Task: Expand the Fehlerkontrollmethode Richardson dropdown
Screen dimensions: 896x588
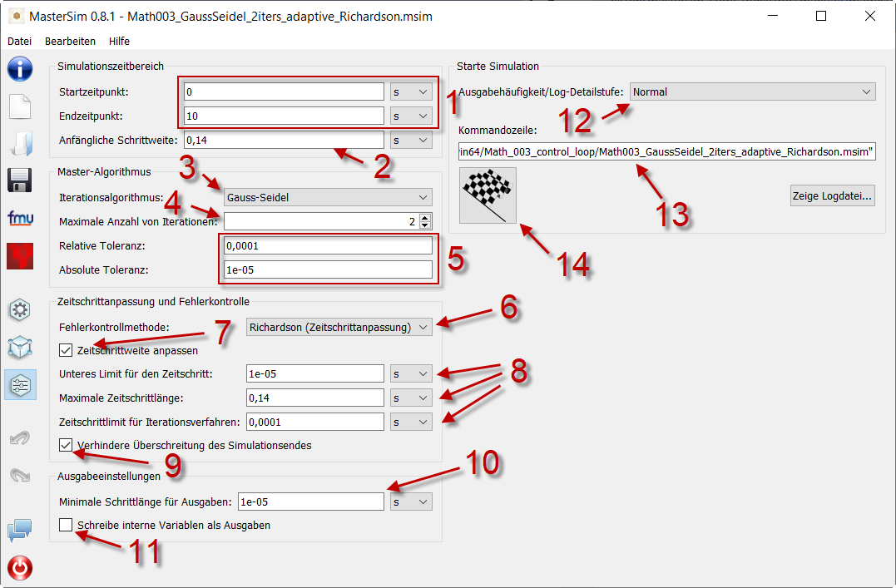Action: [339, 327]
